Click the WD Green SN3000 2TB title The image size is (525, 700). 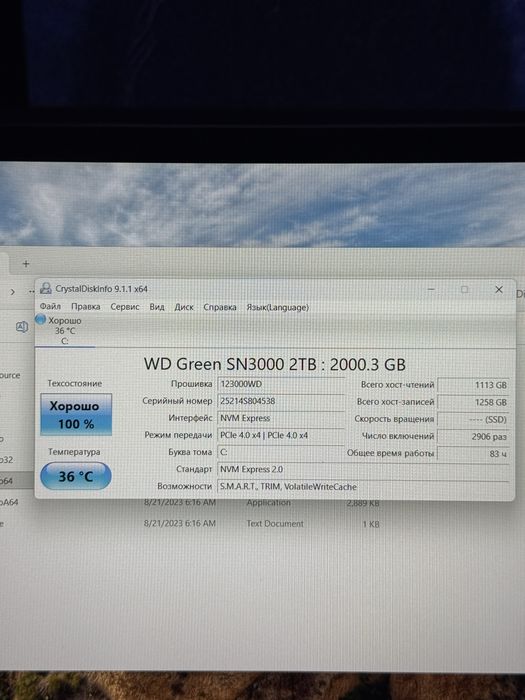pos(275,364)
